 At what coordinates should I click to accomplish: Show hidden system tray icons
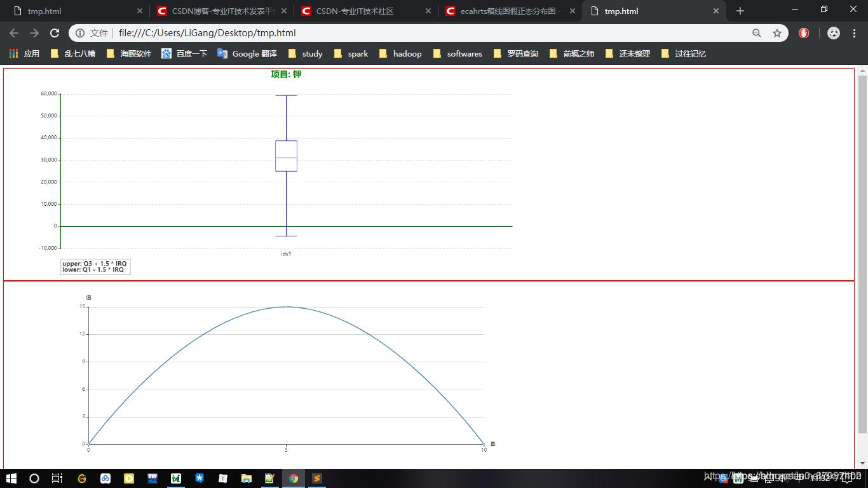click(x=708, y=478)
